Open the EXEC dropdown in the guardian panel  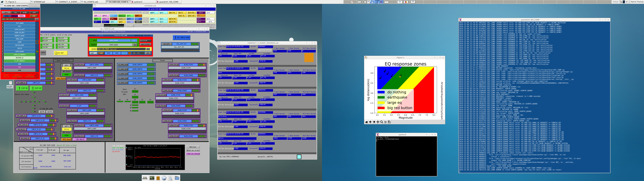(94, 53)
